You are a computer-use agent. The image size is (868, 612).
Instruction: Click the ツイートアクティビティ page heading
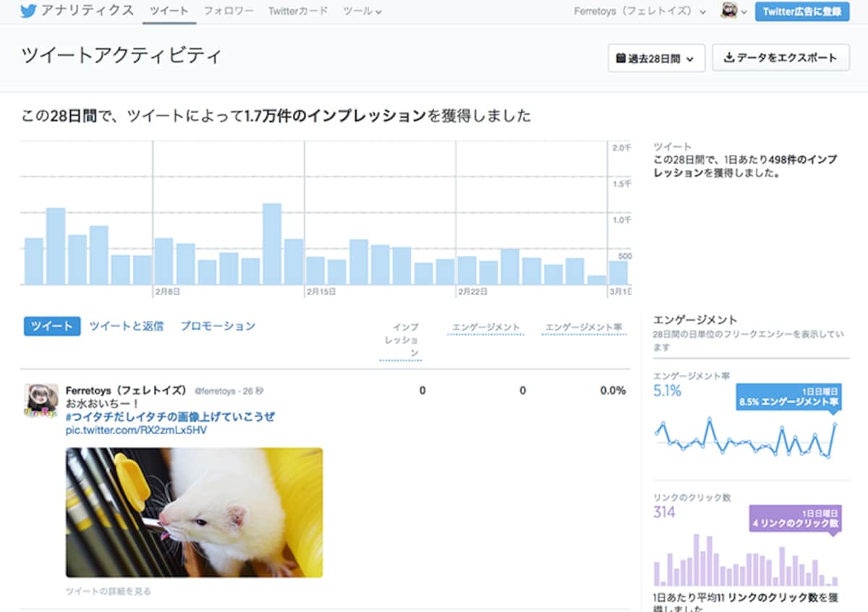tap(121, 56)
